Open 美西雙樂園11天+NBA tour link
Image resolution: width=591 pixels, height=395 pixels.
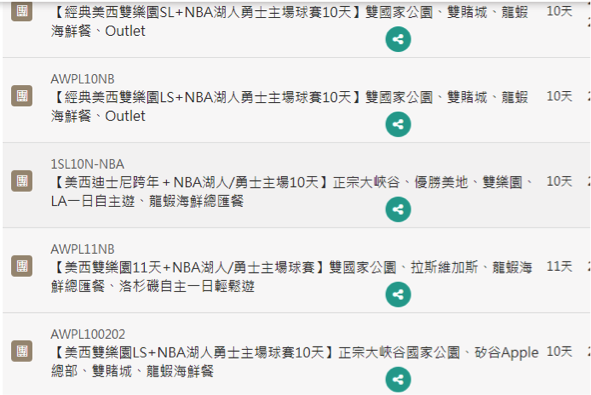click(x=292, y=277)
